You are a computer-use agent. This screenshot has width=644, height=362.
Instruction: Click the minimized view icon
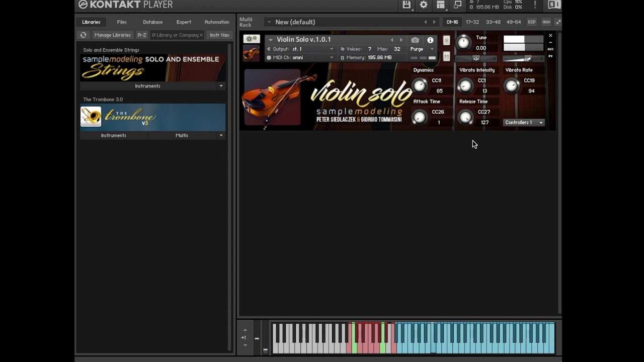coord(457,5)
